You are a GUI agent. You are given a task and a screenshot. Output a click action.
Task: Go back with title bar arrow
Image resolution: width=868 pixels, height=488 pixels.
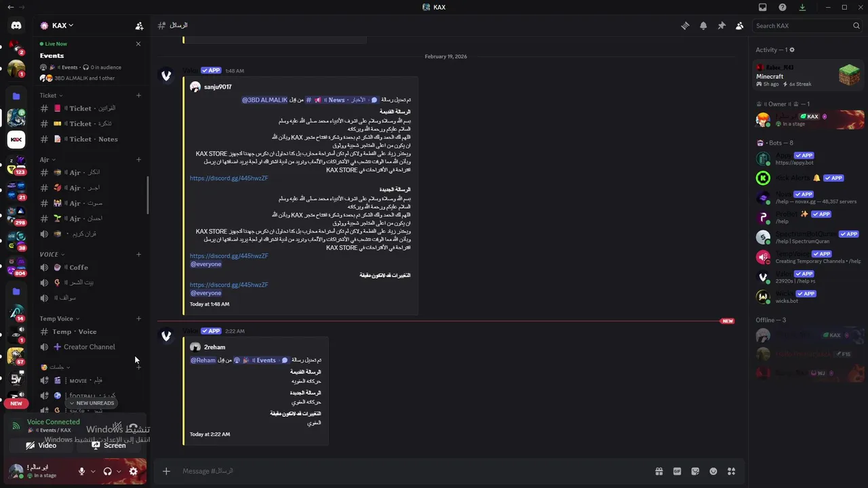click(10, 7)
